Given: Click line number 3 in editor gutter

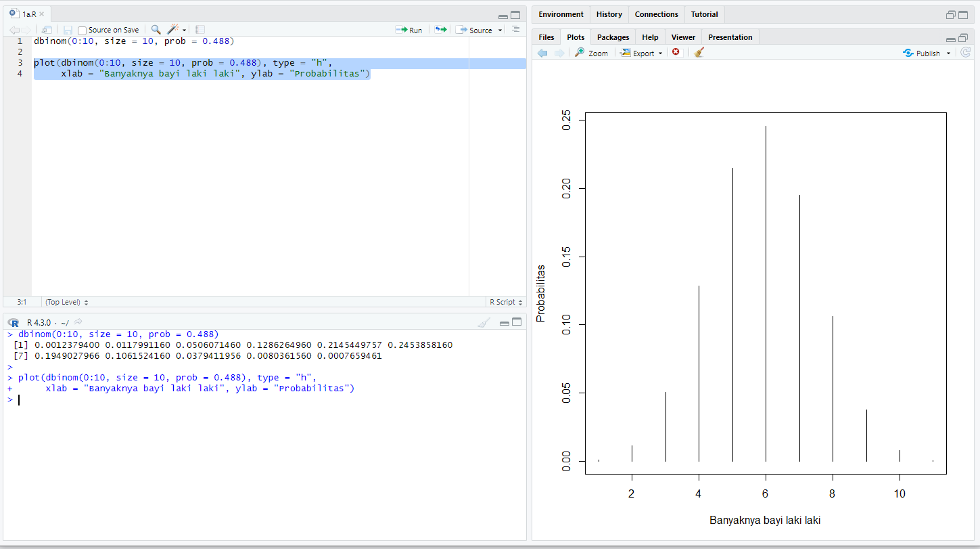Looking at the screenshot, I should (x=20, y=63).
